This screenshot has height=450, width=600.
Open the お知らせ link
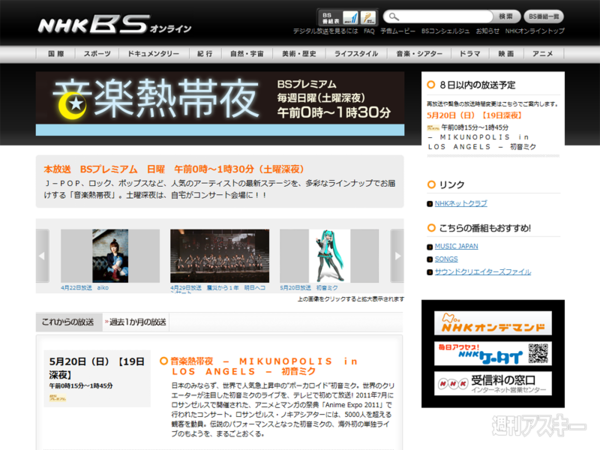point(488,31)
